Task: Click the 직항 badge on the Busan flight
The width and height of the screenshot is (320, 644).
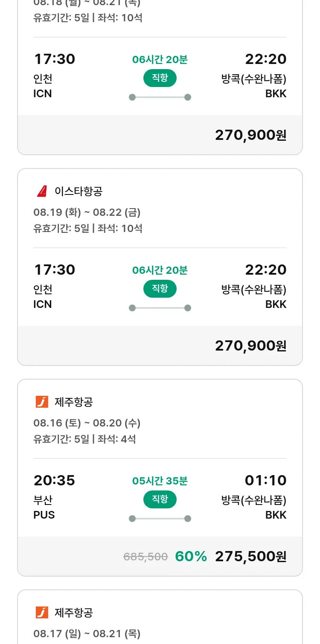Action: click(160, 499)
